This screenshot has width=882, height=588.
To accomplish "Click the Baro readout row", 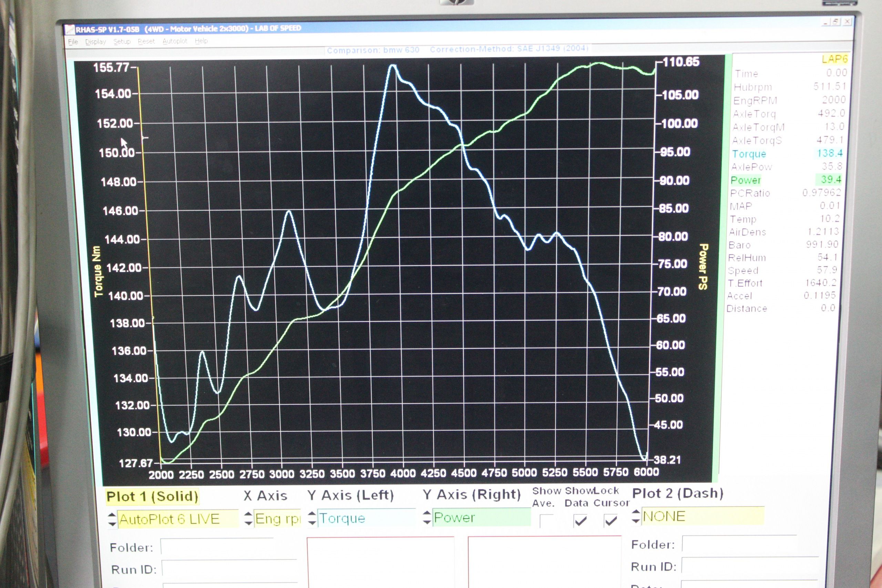I will [x=783, y=245].
